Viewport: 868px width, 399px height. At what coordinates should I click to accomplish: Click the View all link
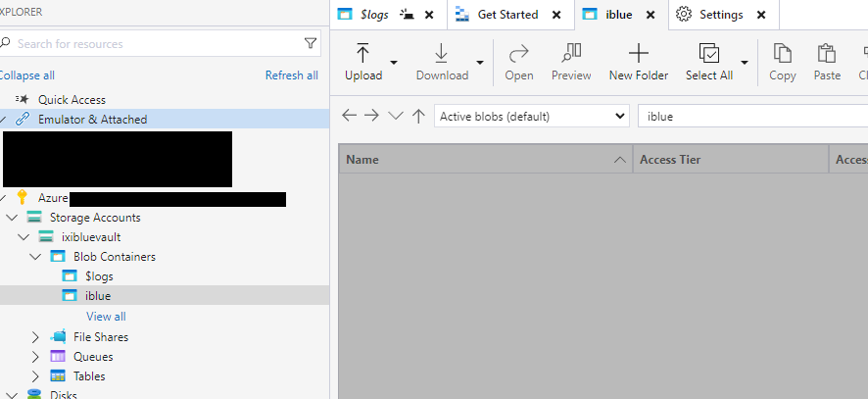click(x=106, y=317)
